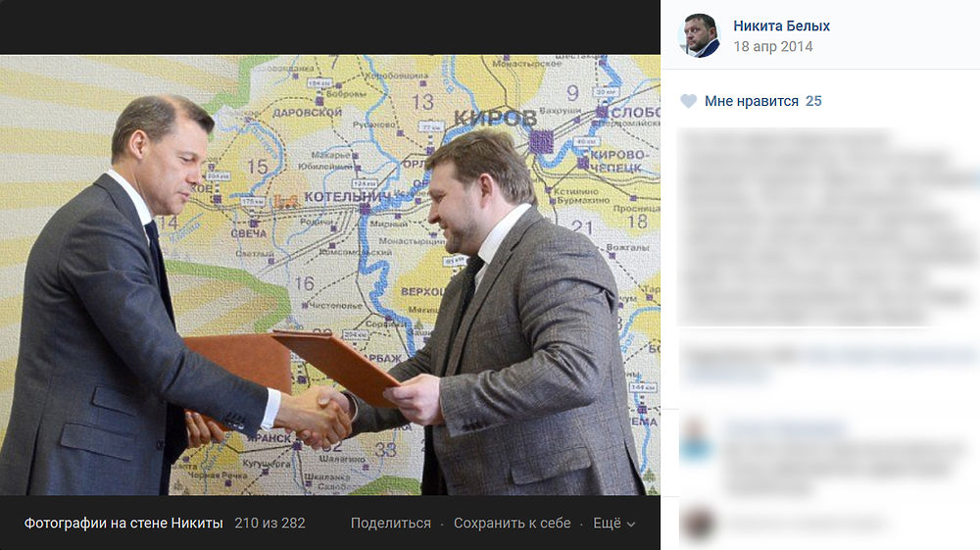Click Никита Белых's round profile avatar
This screenshot has height=550, width=980.
click(699, 35)
